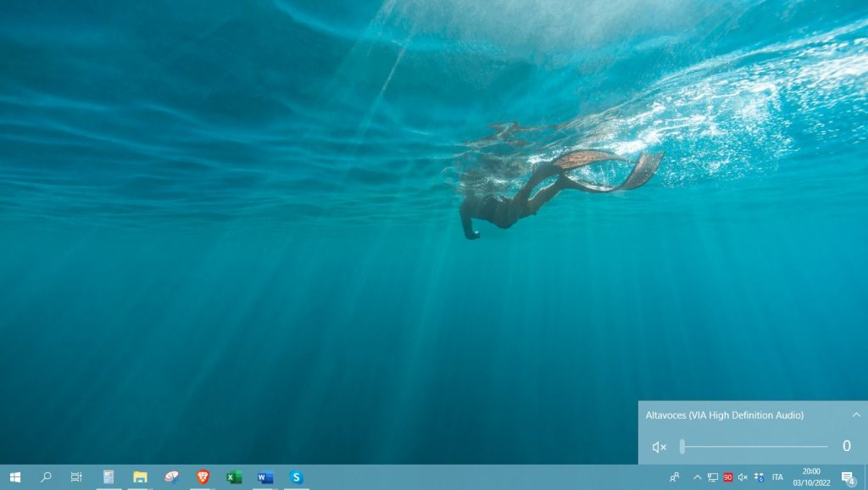Open the clock showing 20:00 and date
The height and width of the screenshot is (490, 868).
(811, 477)
